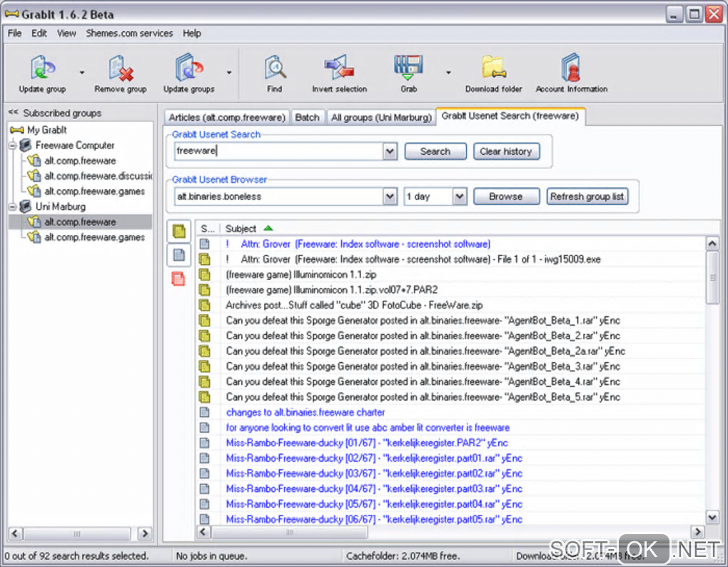This screenshot has height=567, width=728.
Task: Click icon of the FotoCube FreeWare.zip row
Action: pyautogui.click(x=204, y=305)
